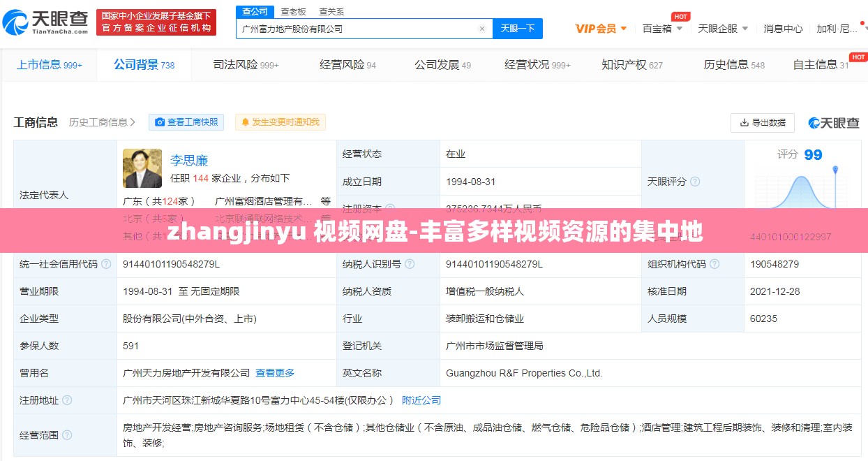Select the 经营状态 value 在业
The height and width of the screenshot is (461, 868).
[x=456, y=154]
